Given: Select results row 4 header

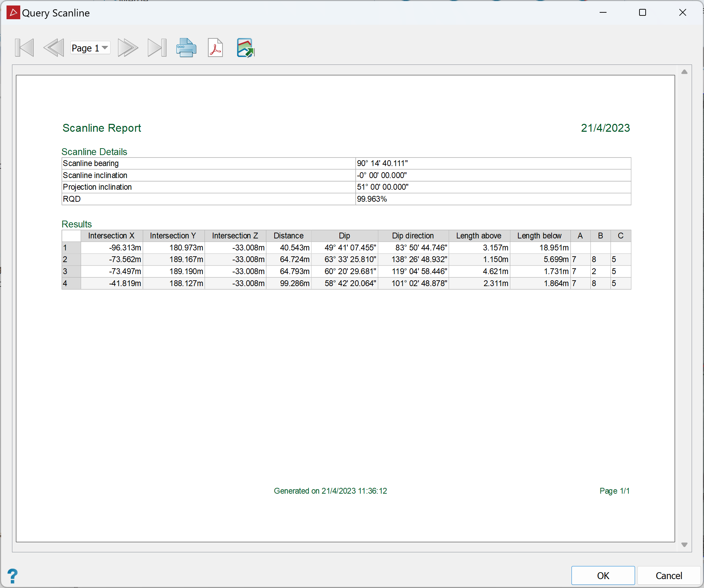Looking at the screenshot, I should pyautogui.click(x=71, y=283).
